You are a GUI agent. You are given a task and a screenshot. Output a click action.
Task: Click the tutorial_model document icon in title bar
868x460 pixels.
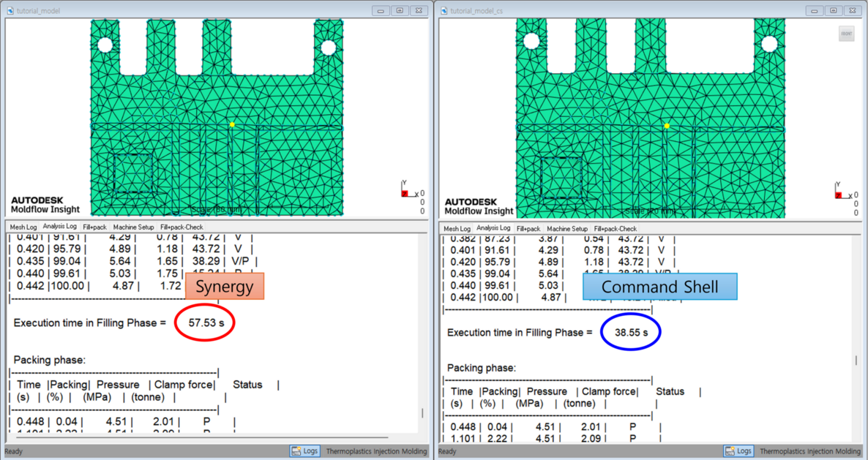click(10, 11)
